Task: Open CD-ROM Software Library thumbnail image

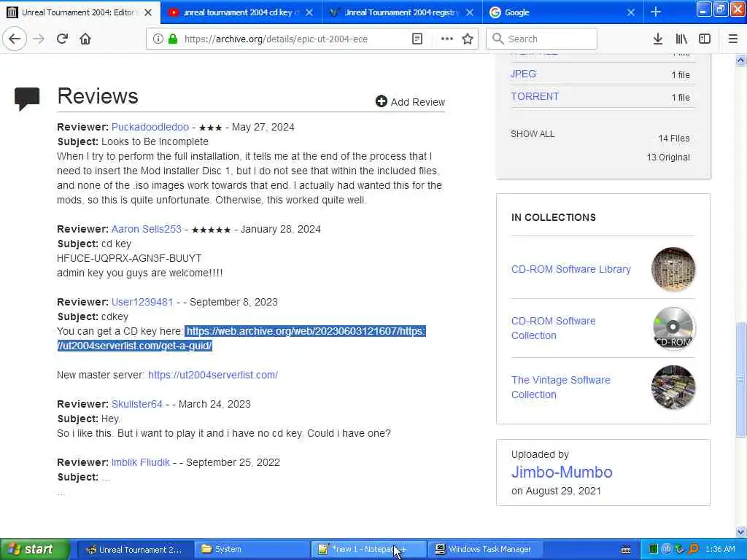Action: [x=673, y=269]
